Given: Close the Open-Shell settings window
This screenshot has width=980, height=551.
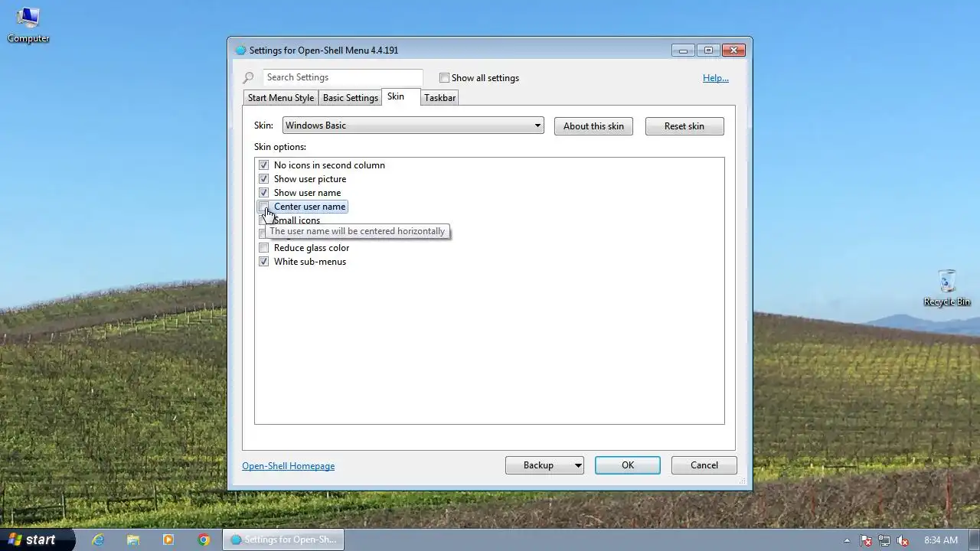Looking at the screenshot, I should (733, 51).
